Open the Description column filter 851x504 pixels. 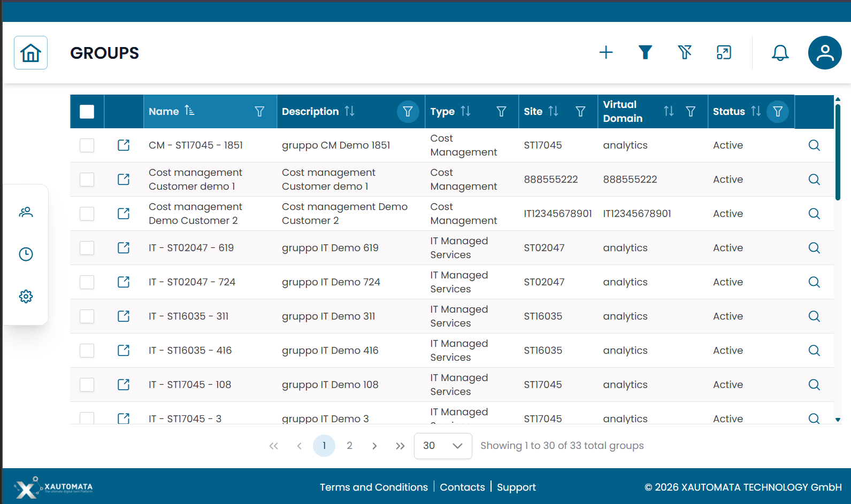(x=408, y=111)
